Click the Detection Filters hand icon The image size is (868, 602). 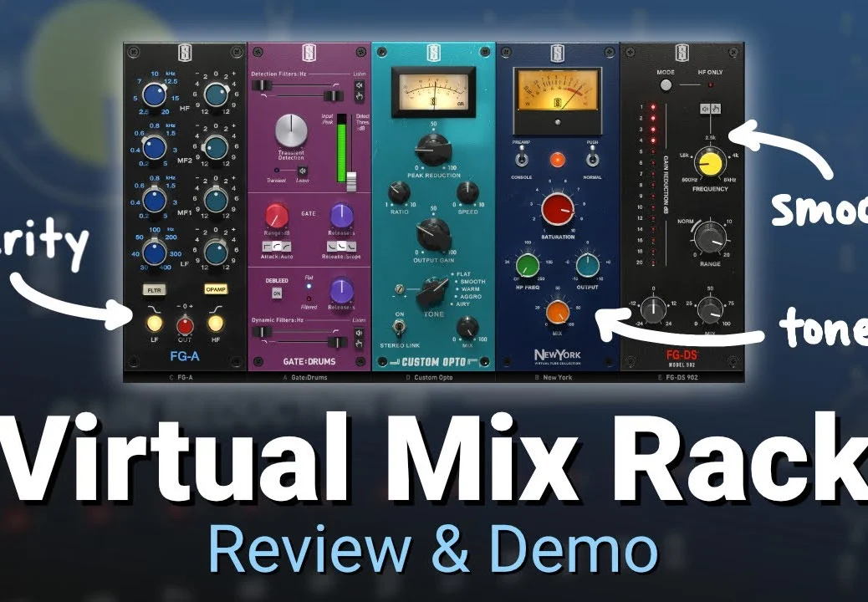coord(360,97)
